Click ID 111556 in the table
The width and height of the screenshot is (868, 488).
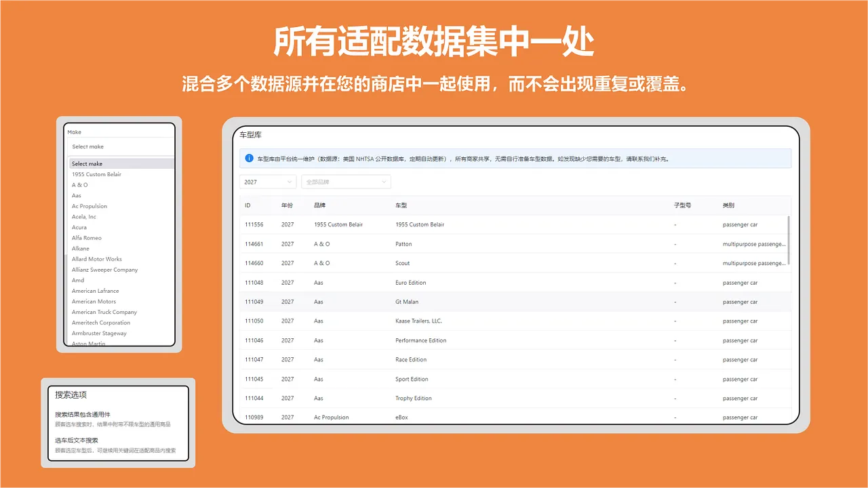click(x=254, y=224)
